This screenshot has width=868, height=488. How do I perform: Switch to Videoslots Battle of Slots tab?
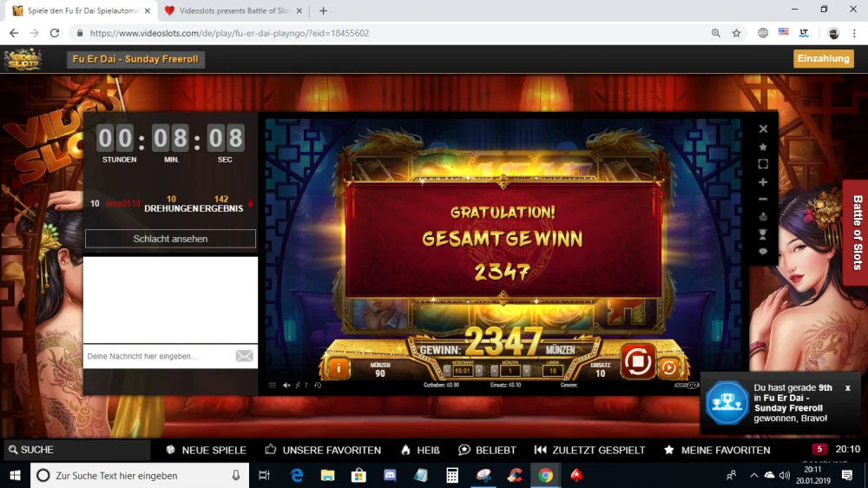pyautogui.click(x=234, y=10)
